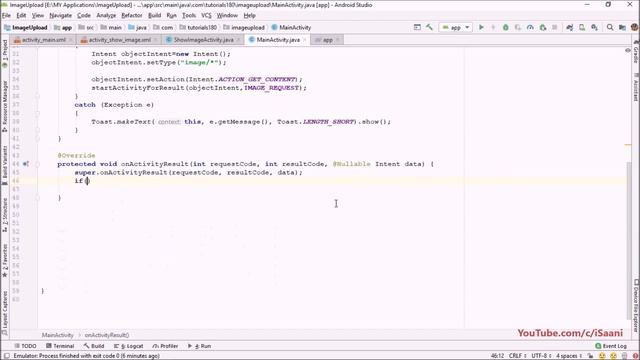Open the app run configuration dropdown
Screen dimensions: 640x360
pyautogui.click(x=456, y=27)
